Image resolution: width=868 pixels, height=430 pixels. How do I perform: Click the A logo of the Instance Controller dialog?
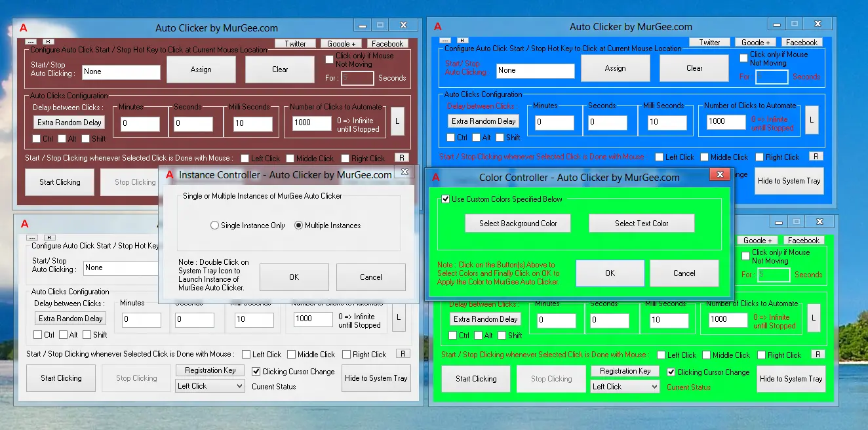[170, 175]
